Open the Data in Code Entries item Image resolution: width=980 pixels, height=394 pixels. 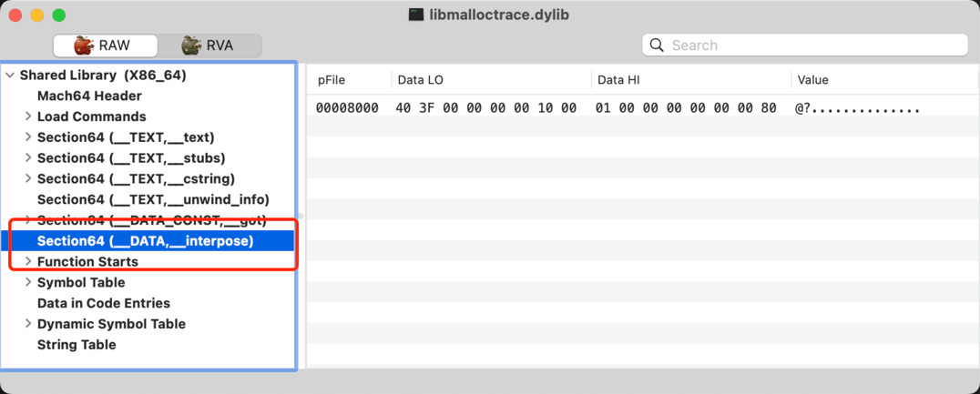[103, 303]
